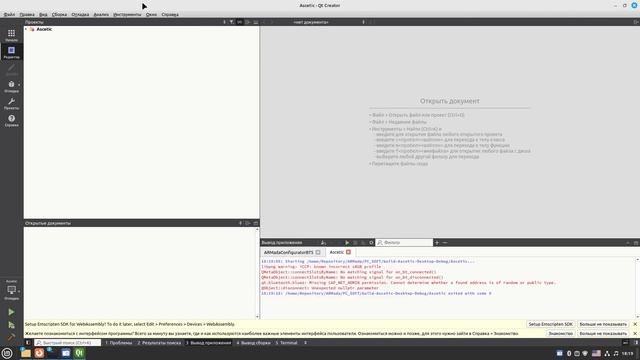Close the Ascetic output tab
This screenshot has width=640, height=360.
point(348,252)
